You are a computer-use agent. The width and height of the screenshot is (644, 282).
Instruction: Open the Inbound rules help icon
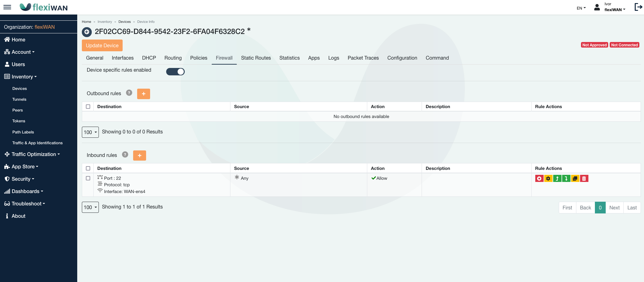point(125,155)
